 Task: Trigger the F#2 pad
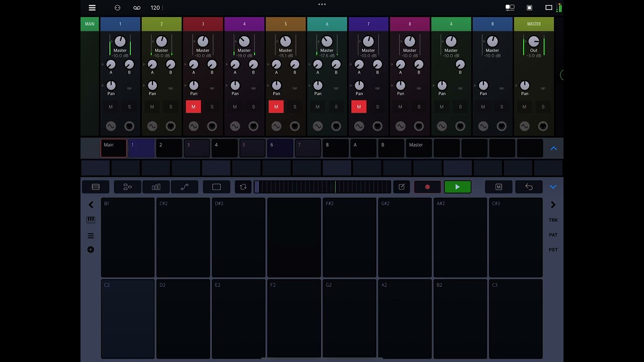tap(349, 237)
